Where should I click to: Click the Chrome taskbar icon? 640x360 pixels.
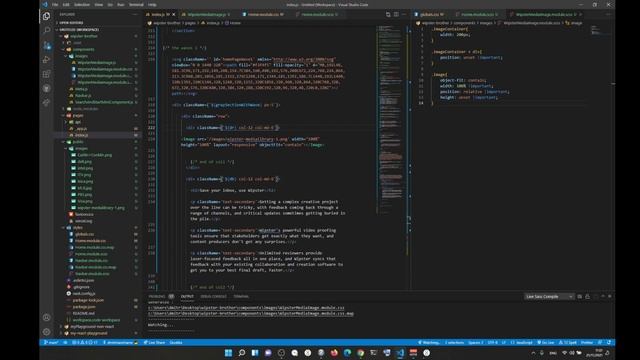coord(360,353)
